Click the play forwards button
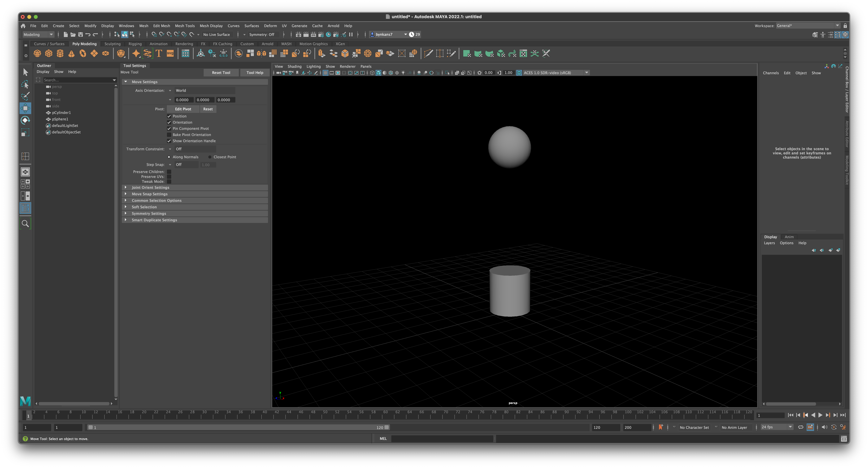This screenshot has height=468, width=868. (820, 415)
